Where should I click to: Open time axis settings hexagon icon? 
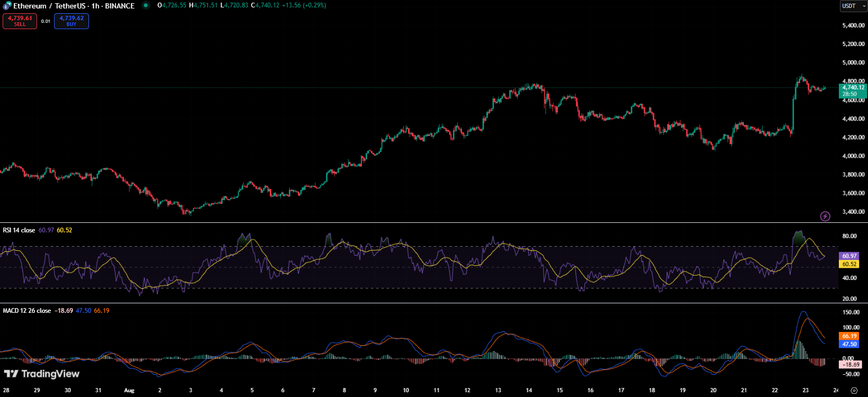pyautogui.click(x=854, y=391)
